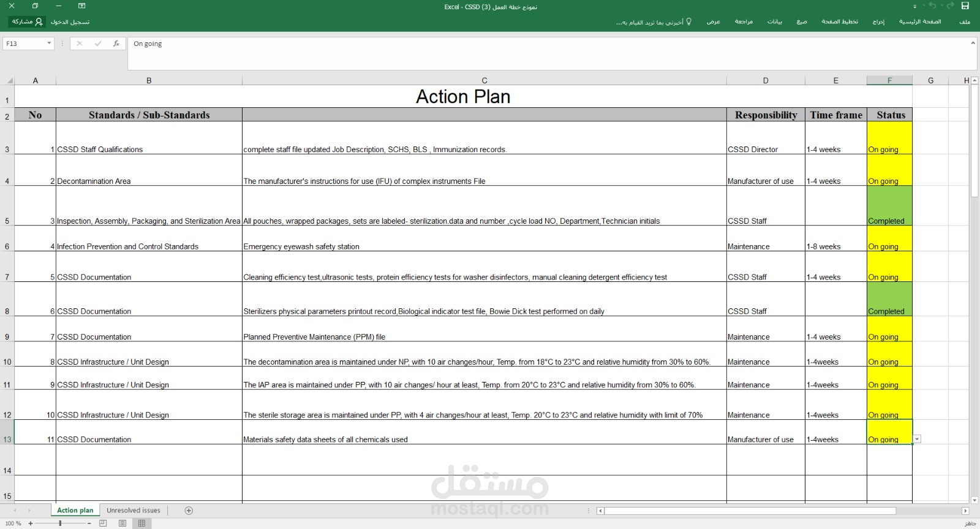980x529 pixels.
Task: Select the CSSD Director cell
Action: coord(766,138)
